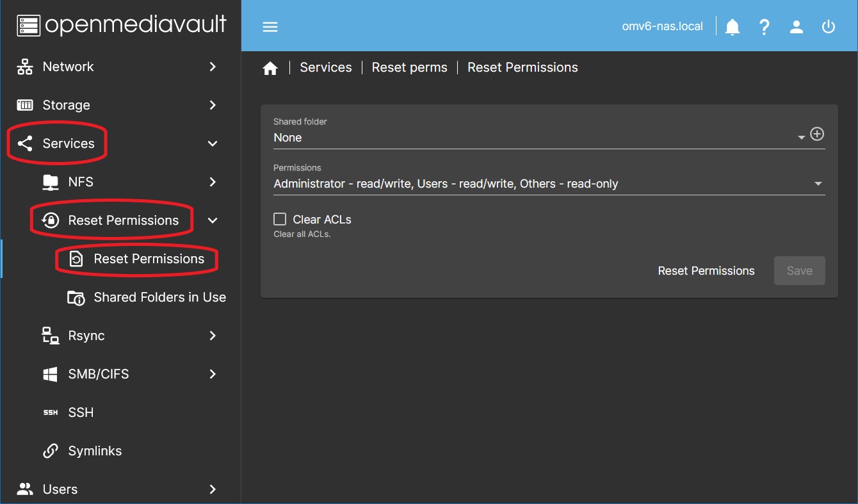Click the help question mark icon

coord(764,27)
